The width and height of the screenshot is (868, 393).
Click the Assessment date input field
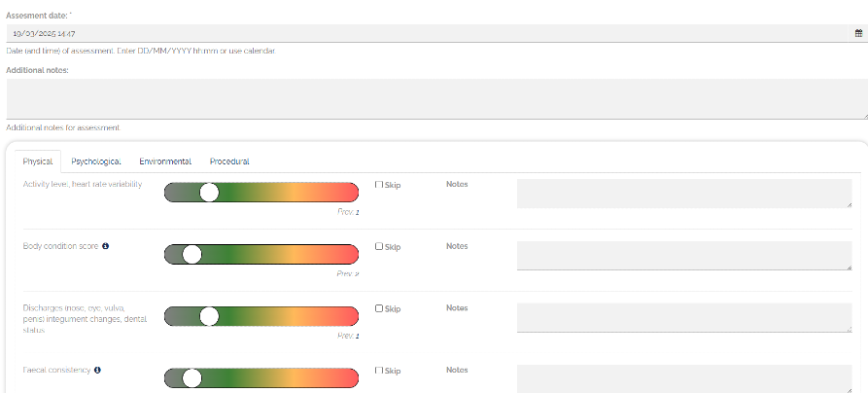[428, 32]
